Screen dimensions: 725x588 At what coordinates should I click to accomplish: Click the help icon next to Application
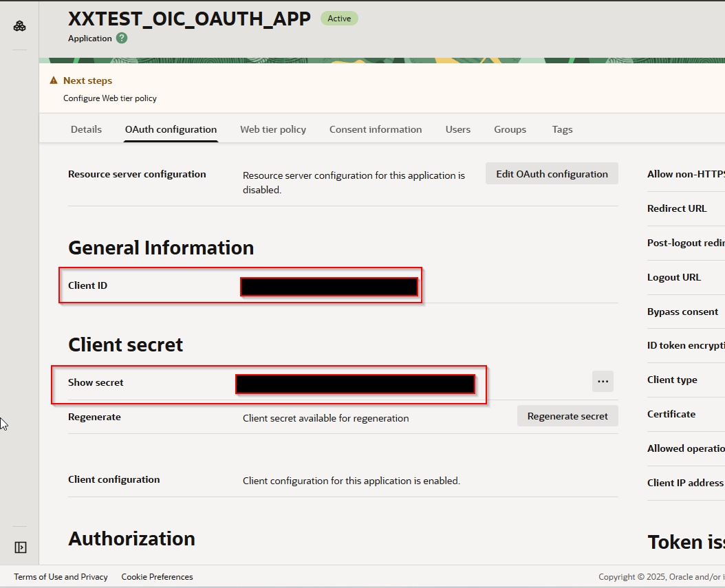click(122, 39)
